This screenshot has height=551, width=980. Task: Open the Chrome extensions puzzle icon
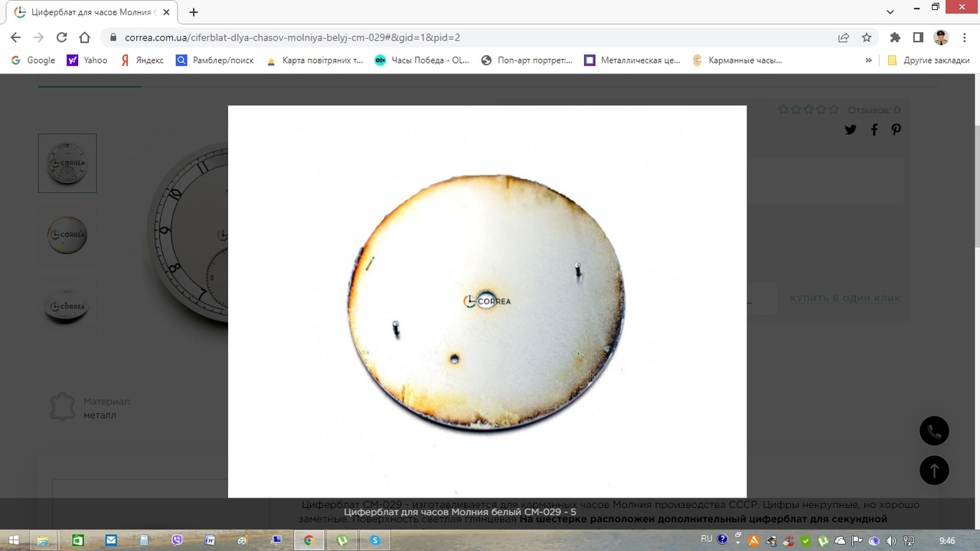(895, 37)
